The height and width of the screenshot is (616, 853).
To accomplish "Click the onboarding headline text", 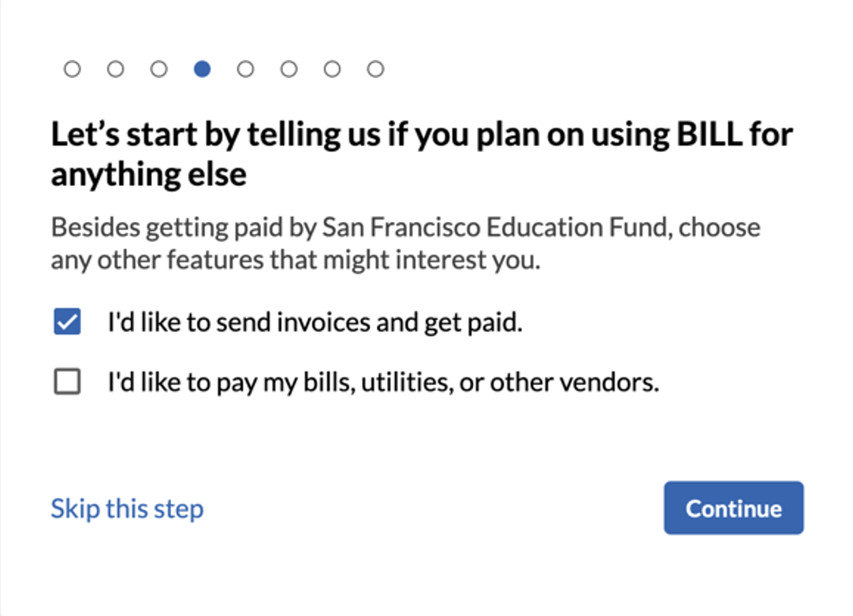I will point(422,154).
